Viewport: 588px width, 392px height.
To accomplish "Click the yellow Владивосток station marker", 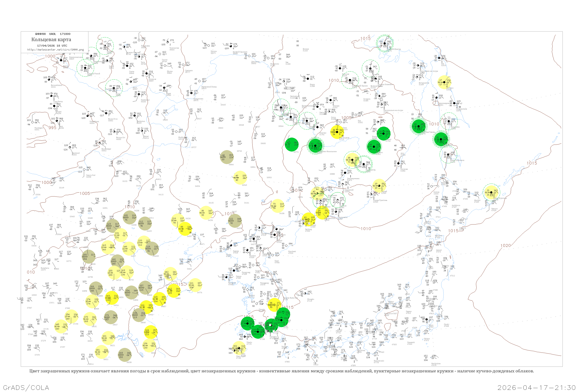I will pos(322,213).
